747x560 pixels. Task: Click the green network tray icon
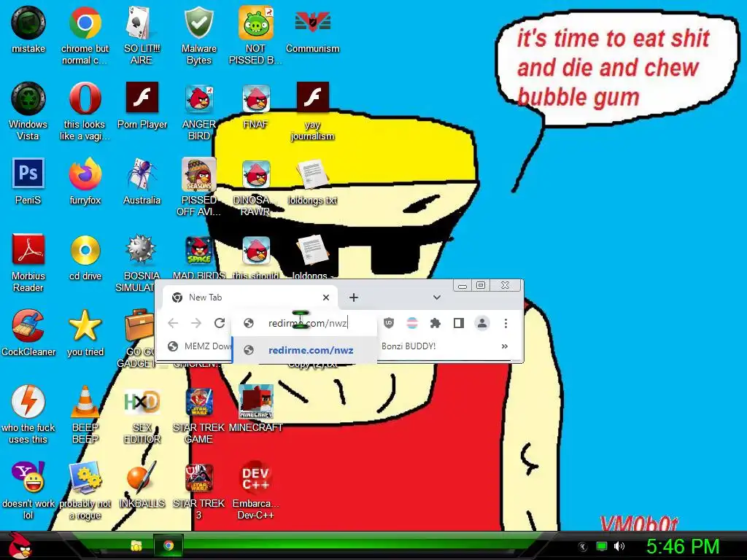[602, 546]
